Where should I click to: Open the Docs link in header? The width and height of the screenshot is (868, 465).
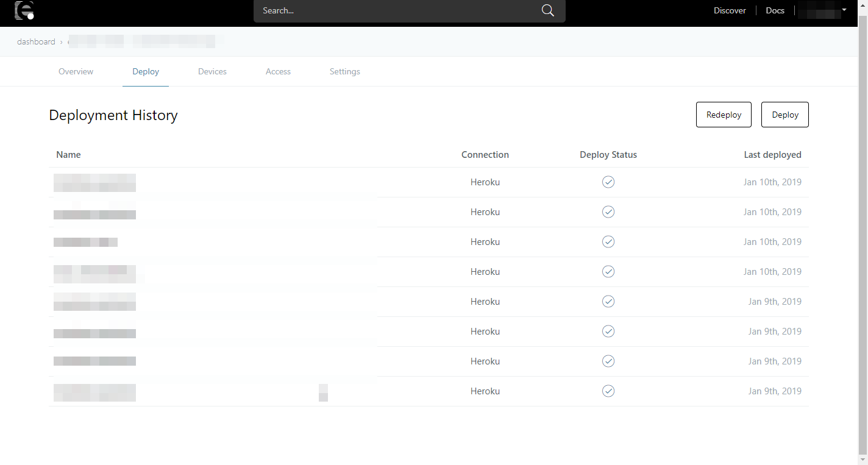775,10
